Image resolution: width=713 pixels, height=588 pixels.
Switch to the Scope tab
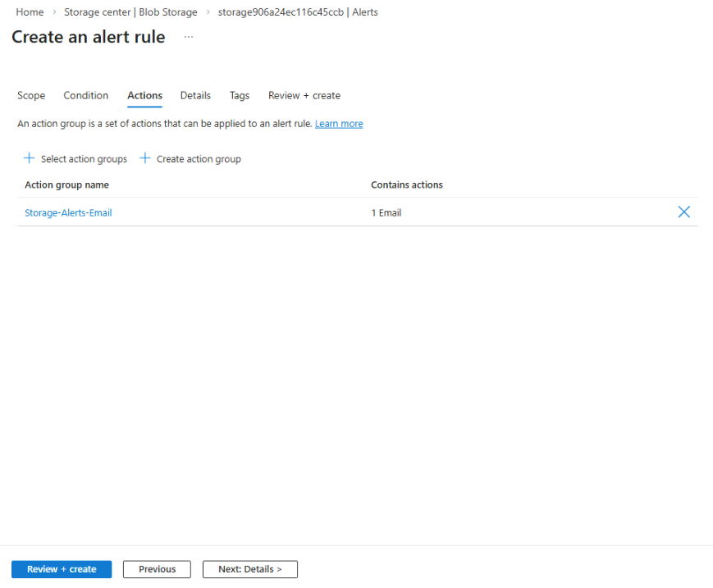click(31, 96)
